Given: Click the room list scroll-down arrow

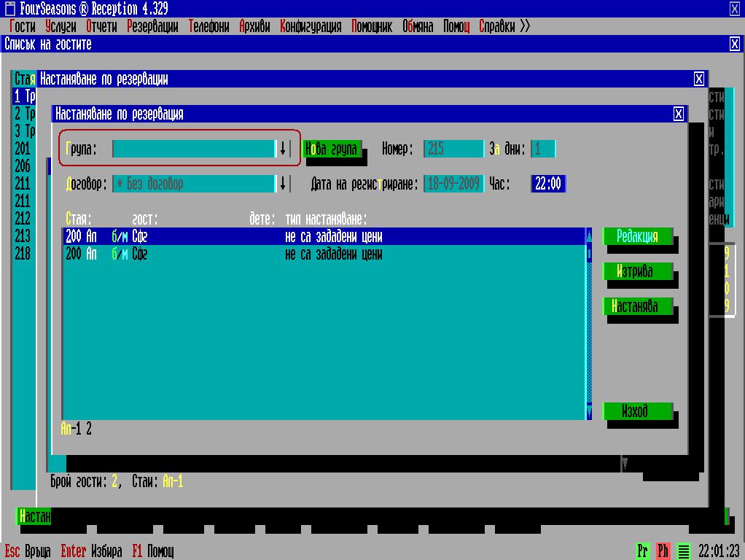Looking at the screenshot, I should coord(589,413).
